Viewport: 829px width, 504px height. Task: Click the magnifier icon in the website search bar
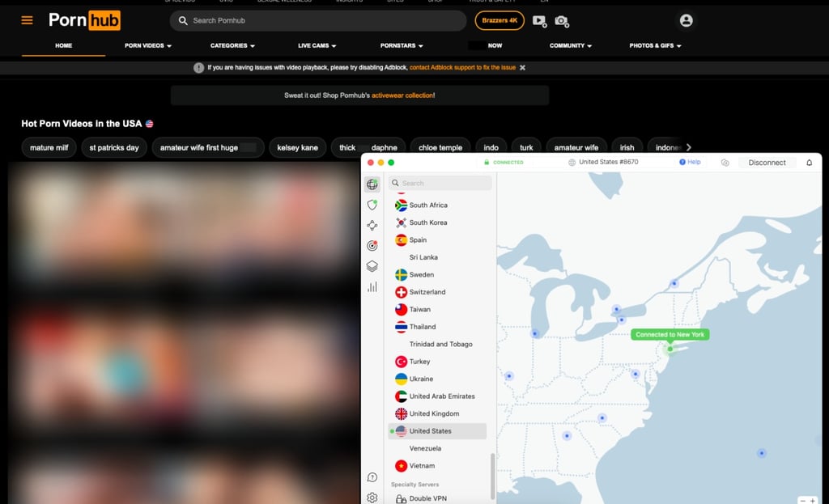pyautogui.click(x=183, y=20)
